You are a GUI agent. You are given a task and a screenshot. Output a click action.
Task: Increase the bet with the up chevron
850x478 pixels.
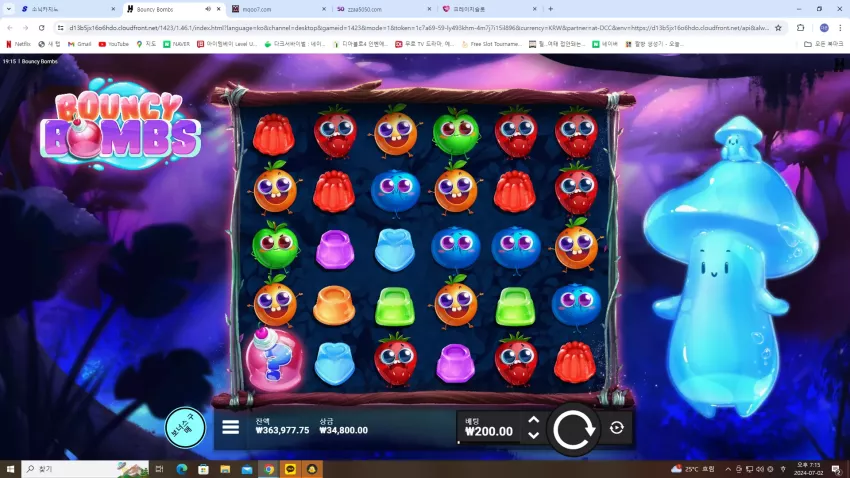[533, 420]
